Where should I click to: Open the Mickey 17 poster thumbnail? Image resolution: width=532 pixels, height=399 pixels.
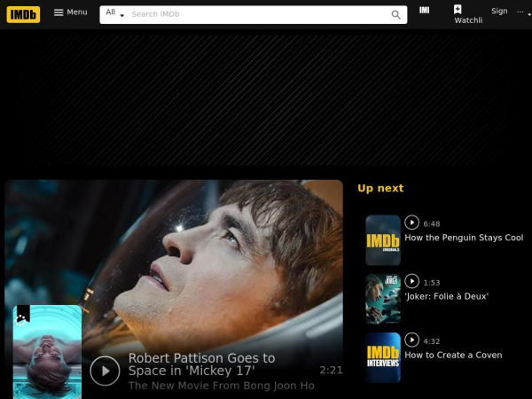click(x=47, y=353)
